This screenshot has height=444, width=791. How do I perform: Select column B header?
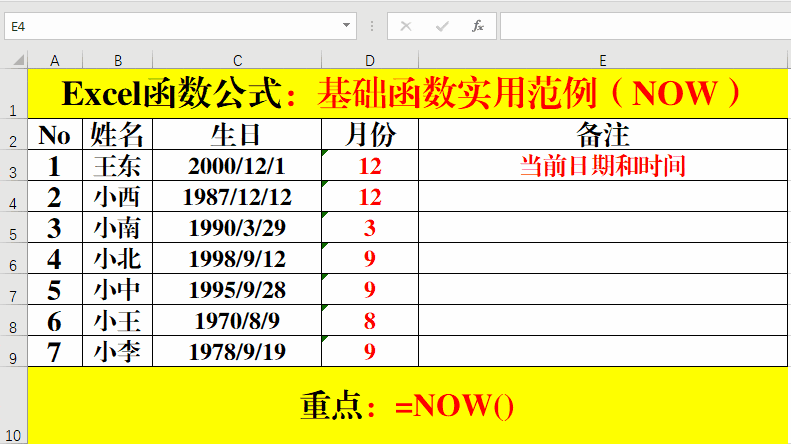click(118, 61)
